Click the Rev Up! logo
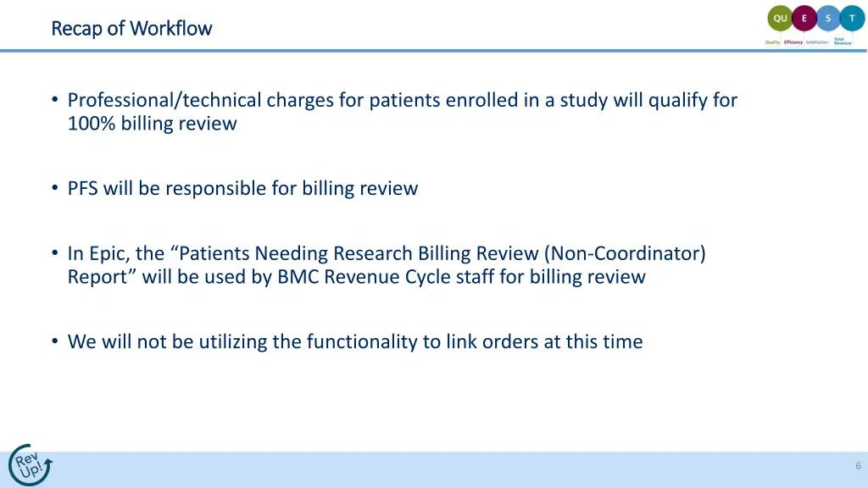The height and width of the screenshot is (488, 868). (30, 465)
